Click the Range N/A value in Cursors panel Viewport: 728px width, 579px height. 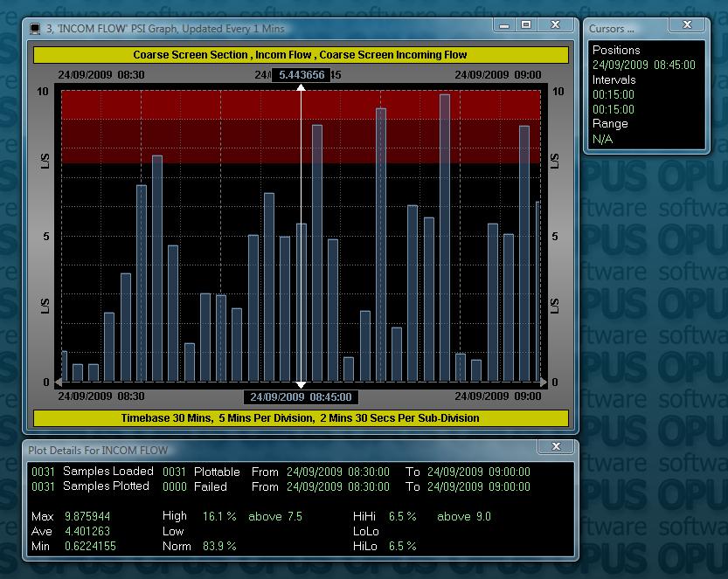602,139
